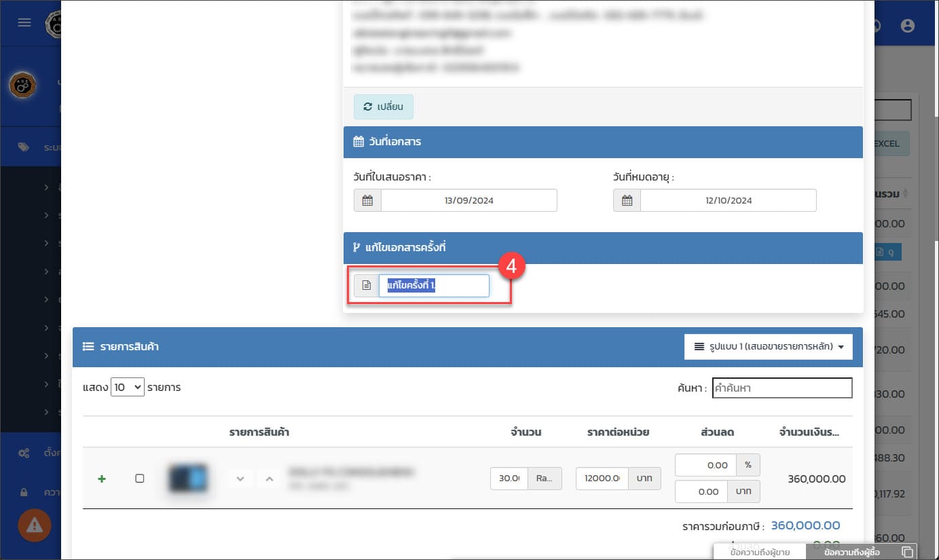Click the hamburger menu icon

pyautogui.click(x=24, y=22)
